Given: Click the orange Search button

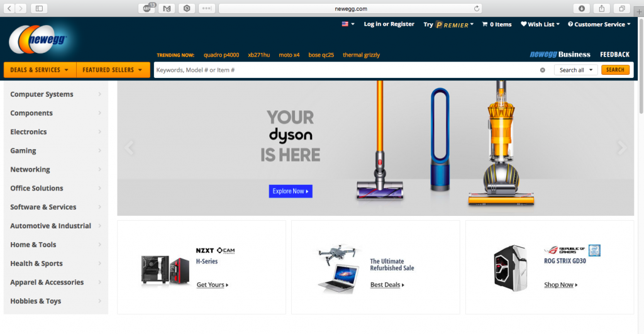Looking at the screenshot, I should coord(615,70).
